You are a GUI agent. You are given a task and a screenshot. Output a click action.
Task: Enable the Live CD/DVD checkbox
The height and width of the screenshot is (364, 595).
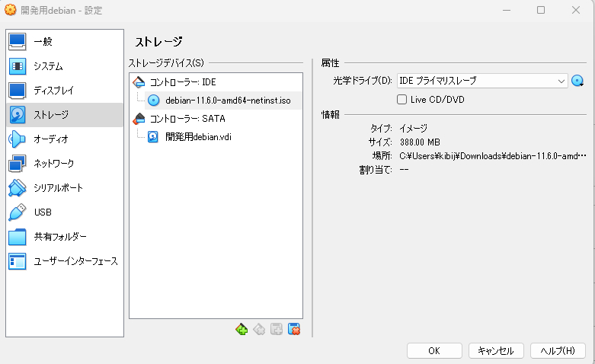point(401,99)
